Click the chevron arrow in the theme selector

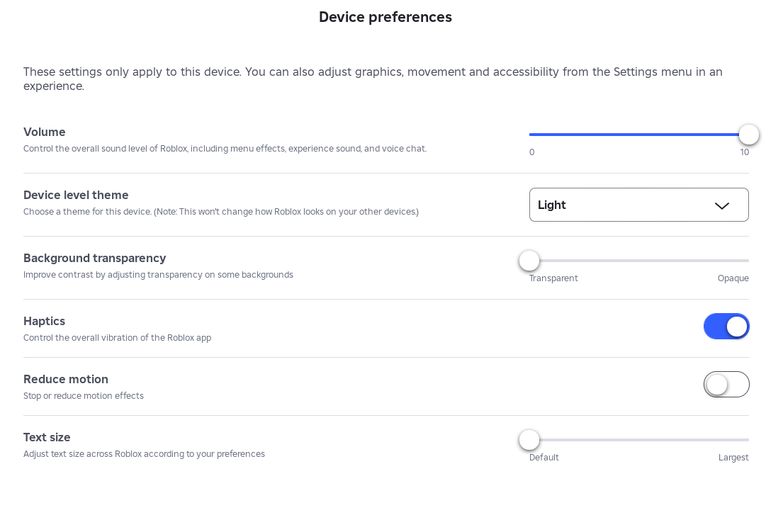721,205
